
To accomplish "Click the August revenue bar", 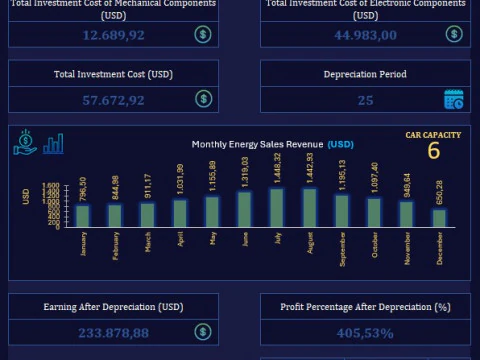I will (x=310, y=208).
